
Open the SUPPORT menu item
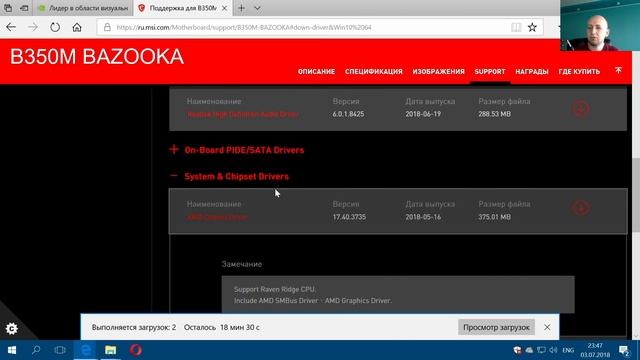(x=490, y=71)
